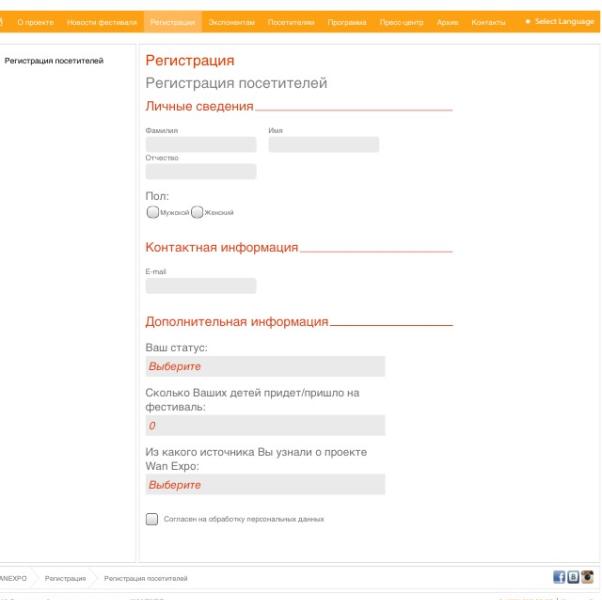Viewport: 602px width, 600px height.
Task: Expand the Wan Expo source dropdown
Action: pyautogui.click(x=265, y=485)
